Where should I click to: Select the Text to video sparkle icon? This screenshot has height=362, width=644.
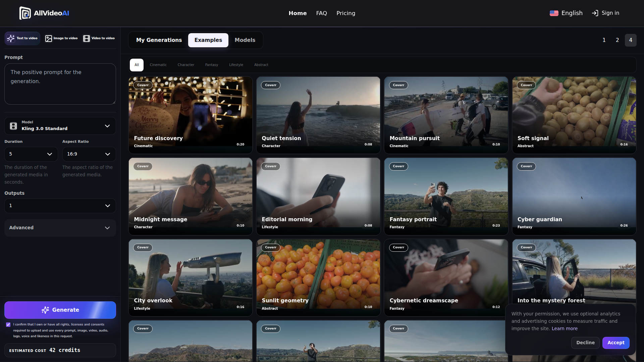click(x=11, y=38)
